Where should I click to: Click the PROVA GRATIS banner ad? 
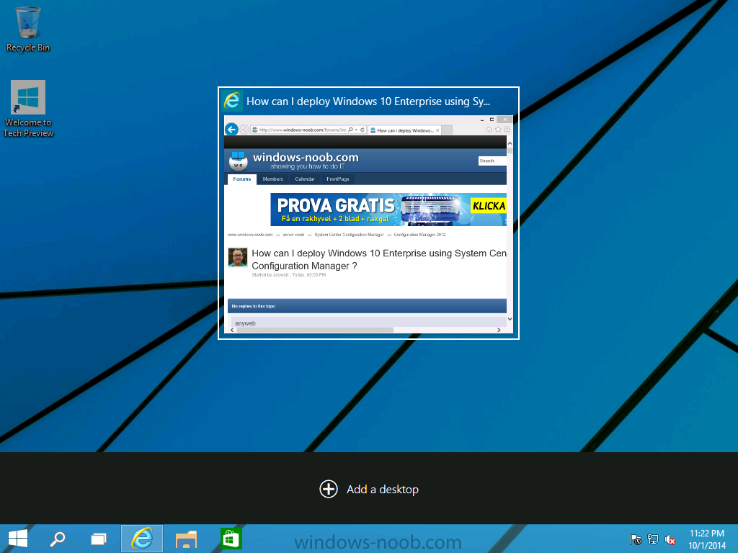(388, 210)
